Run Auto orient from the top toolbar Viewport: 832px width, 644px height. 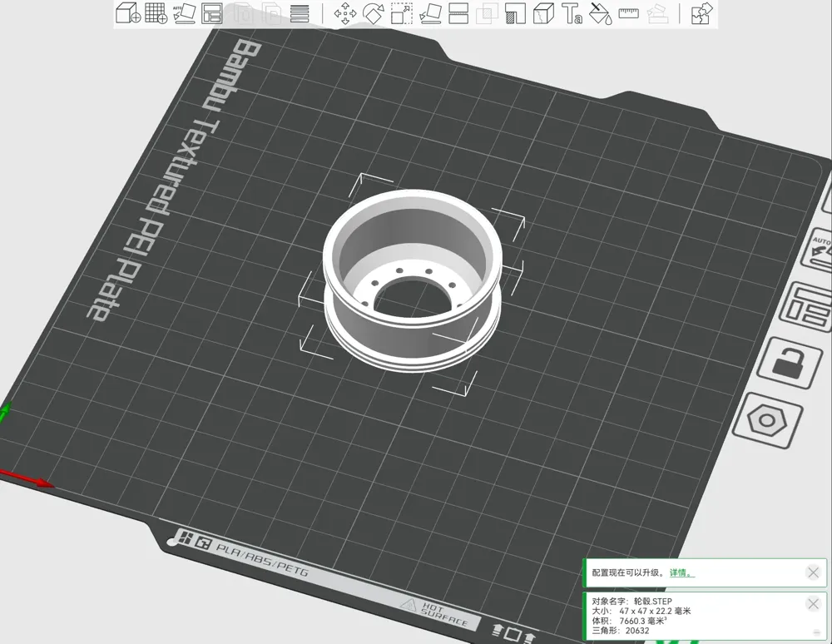pos(184,13)
